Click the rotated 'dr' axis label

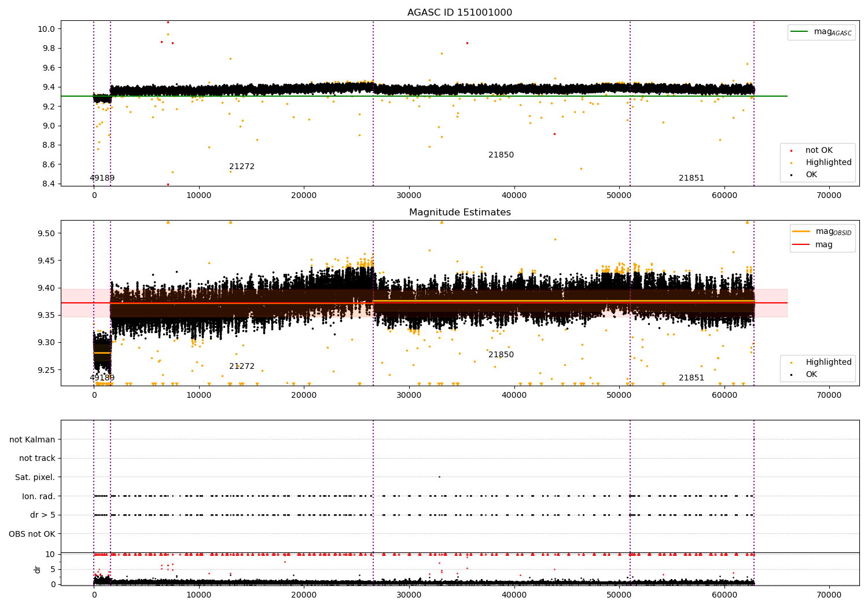[x=38, y=569]
